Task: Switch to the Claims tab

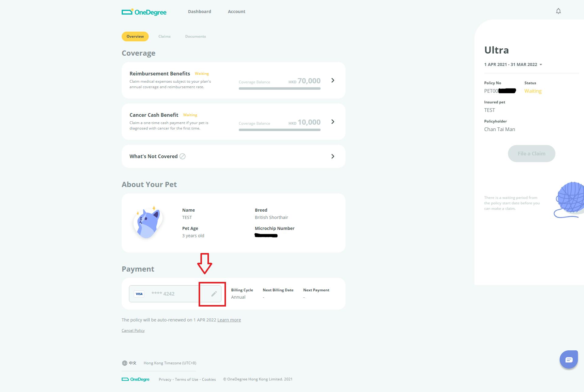Action: 165,36
